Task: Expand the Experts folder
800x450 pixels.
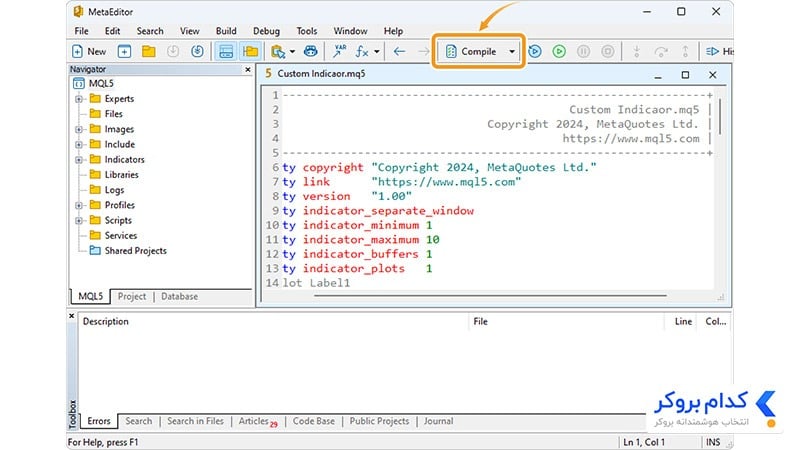Action: [x=79, y=99]
